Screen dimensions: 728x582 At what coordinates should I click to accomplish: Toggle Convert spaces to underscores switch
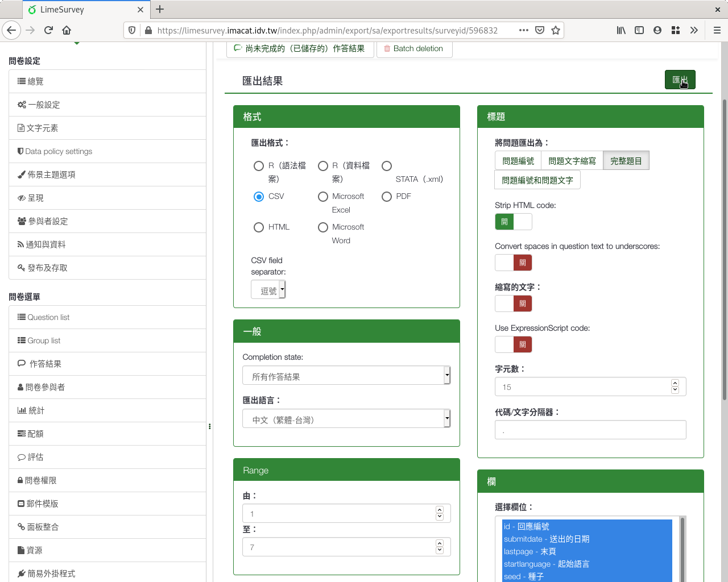pos(514,263)
